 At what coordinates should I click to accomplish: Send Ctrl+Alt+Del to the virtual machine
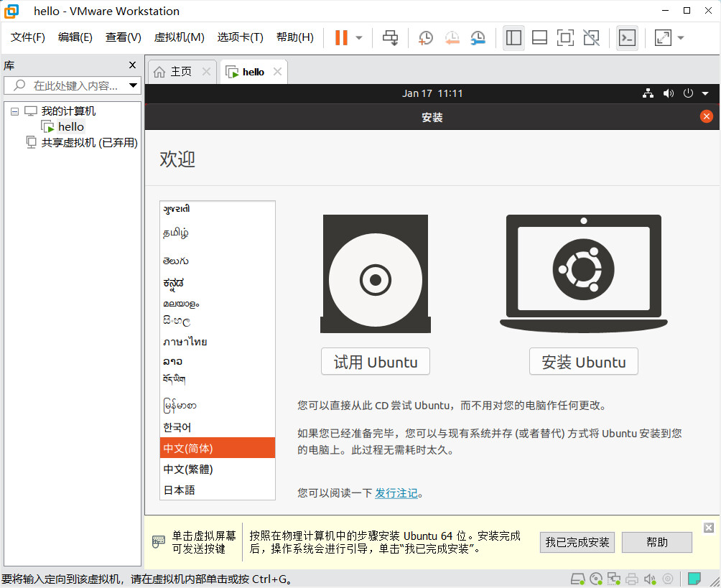(x=391, y=38)
